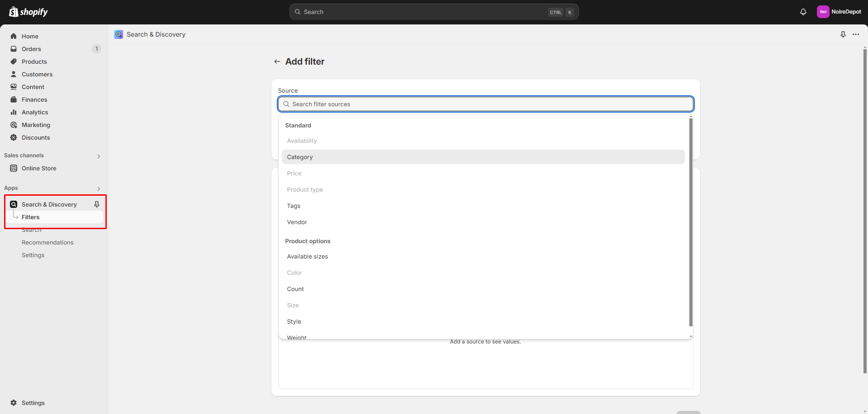Click the Search filter sources input field

click(485, 104)
